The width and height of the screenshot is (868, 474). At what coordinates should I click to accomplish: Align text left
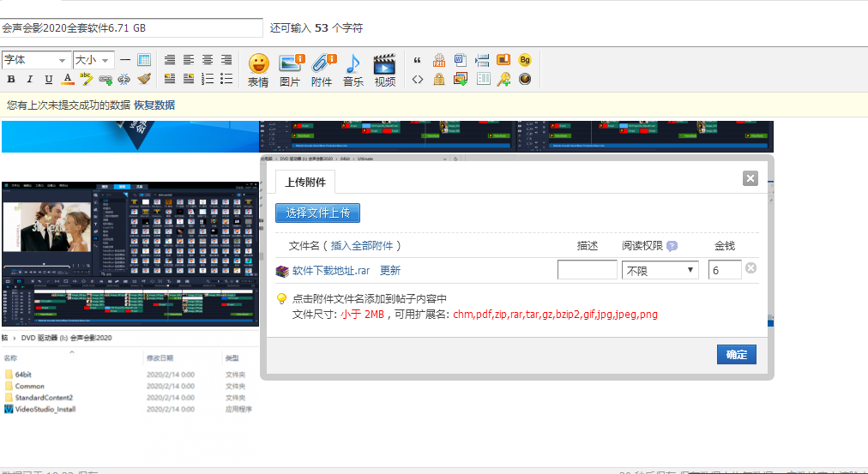click(x=189, y=60)
